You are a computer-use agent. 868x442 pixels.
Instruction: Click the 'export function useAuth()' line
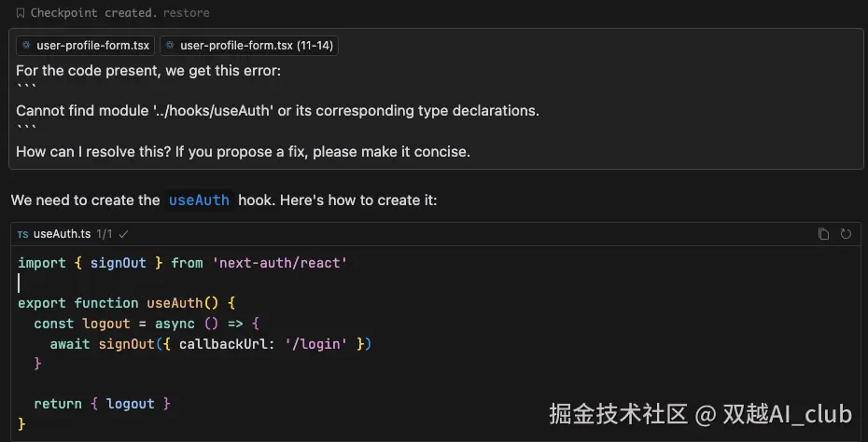[x=126, y=303]
